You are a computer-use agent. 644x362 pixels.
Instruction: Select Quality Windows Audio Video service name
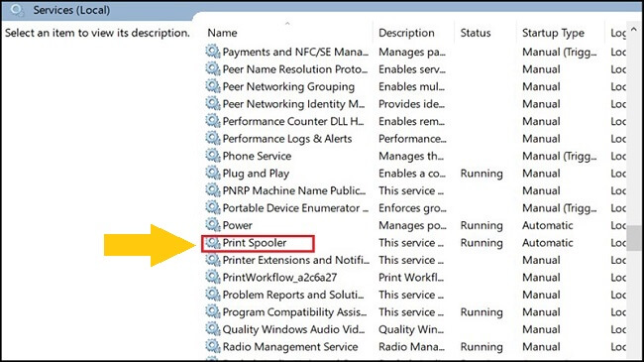(293, 329)
